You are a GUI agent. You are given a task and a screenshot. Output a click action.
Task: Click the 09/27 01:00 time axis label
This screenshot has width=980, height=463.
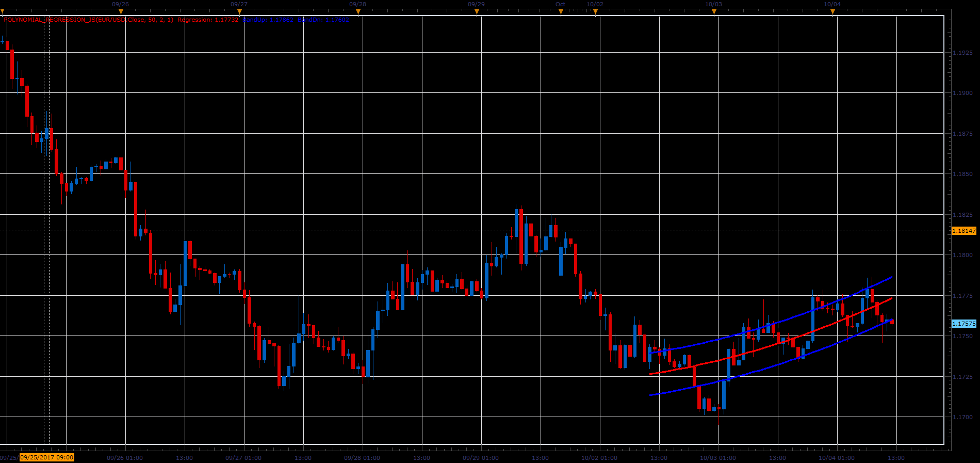pos(243,458)
